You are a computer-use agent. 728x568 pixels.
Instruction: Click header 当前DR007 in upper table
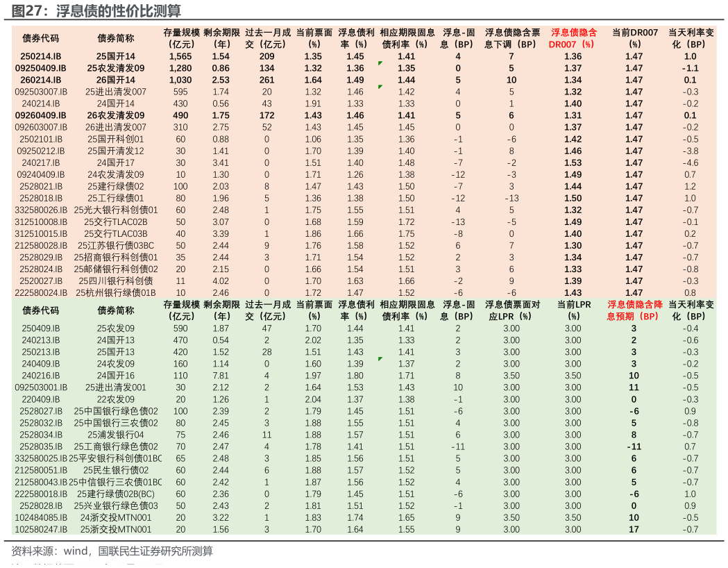[x=634, y=39]
